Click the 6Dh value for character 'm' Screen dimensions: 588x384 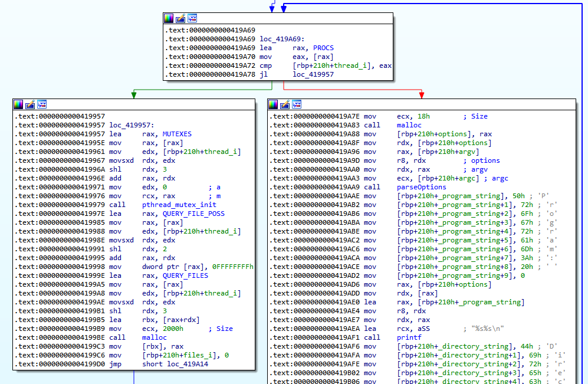tap(527, 249)
